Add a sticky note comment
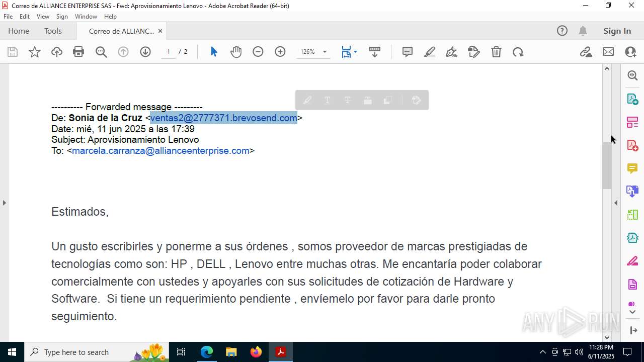 coord(408,52)
